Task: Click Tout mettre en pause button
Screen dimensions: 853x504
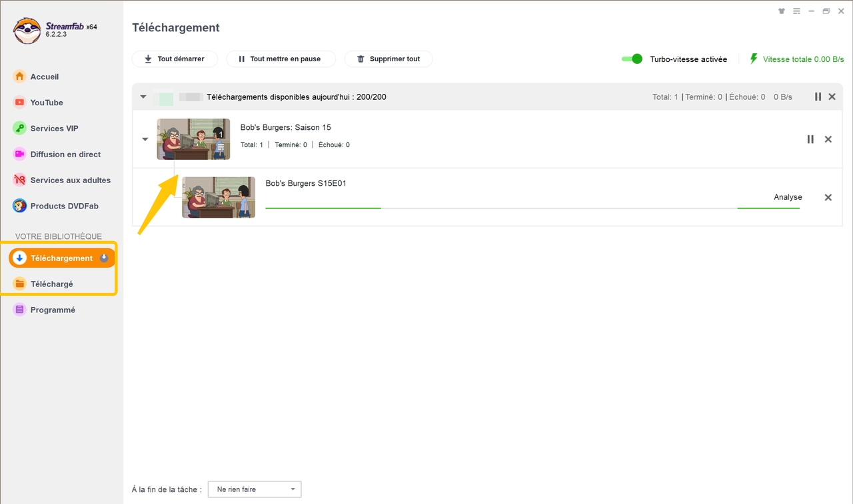Action: click(x=281, y=59)
